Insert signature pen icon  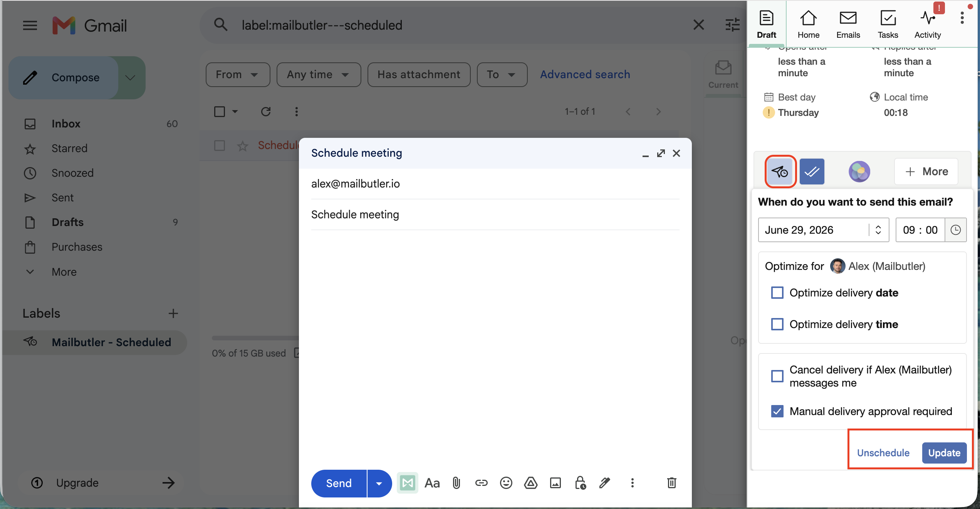point(604,483)
